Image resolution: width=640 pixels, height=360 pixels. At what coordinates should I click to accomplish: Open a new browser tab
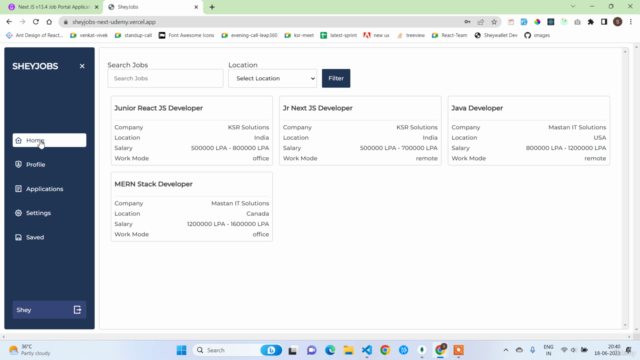click(212, 7)
